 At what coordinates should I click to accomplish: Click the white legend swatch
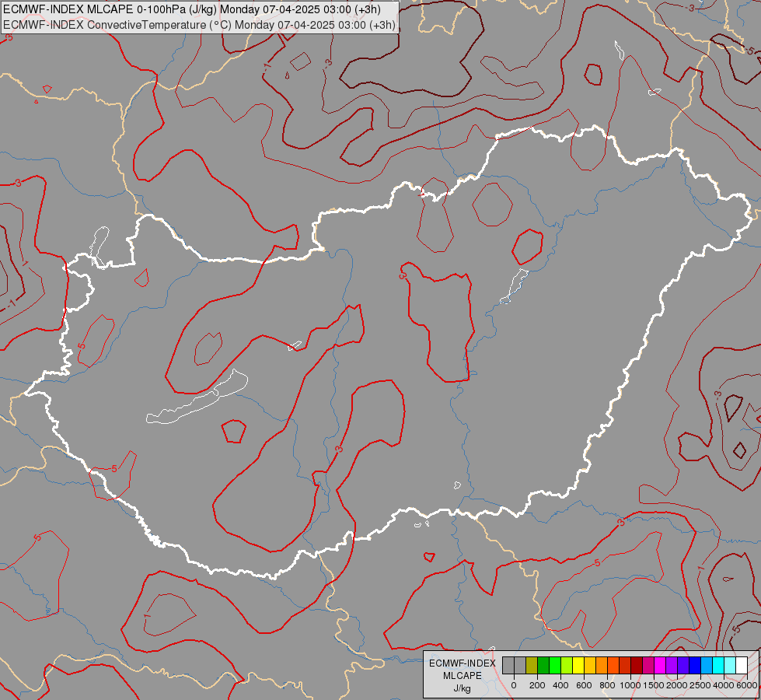coord(742,665)
